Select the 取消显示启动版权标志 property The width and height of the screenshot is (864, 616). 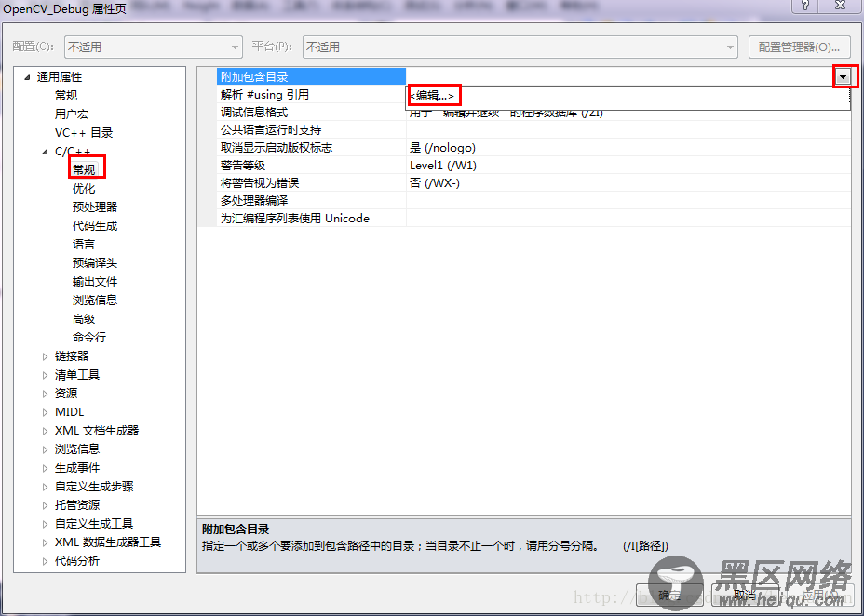[311, 148]
